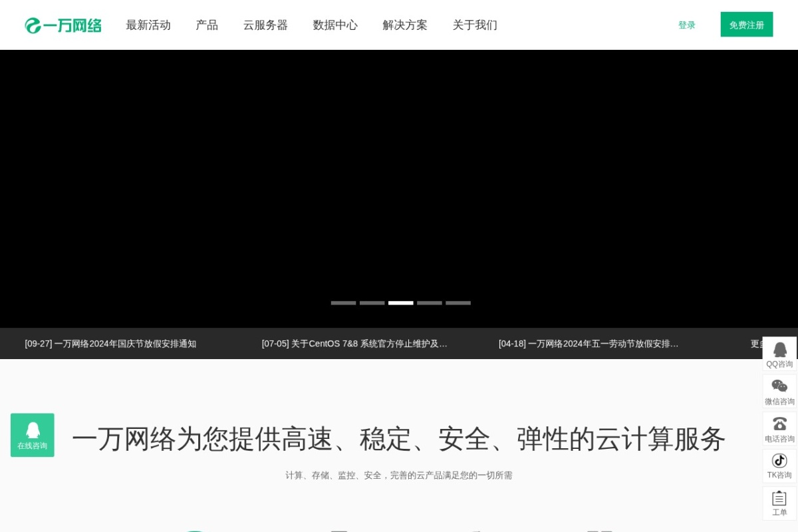The width and height of the screenshot is (798, 532).
Task: Click the green 在线咨询 floating button
Action: pyautogui.click(x=33, y=435)
